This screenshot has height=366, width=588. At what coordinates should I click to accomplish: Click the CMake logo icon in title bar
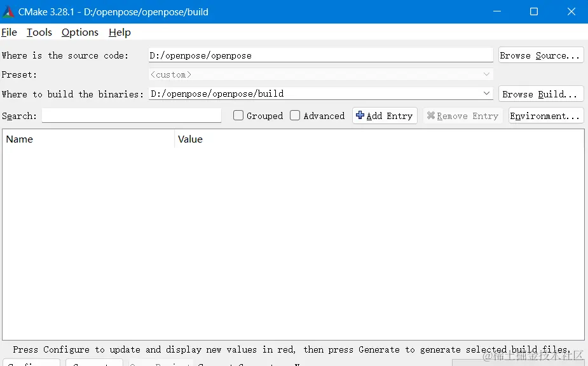point(8,11)
